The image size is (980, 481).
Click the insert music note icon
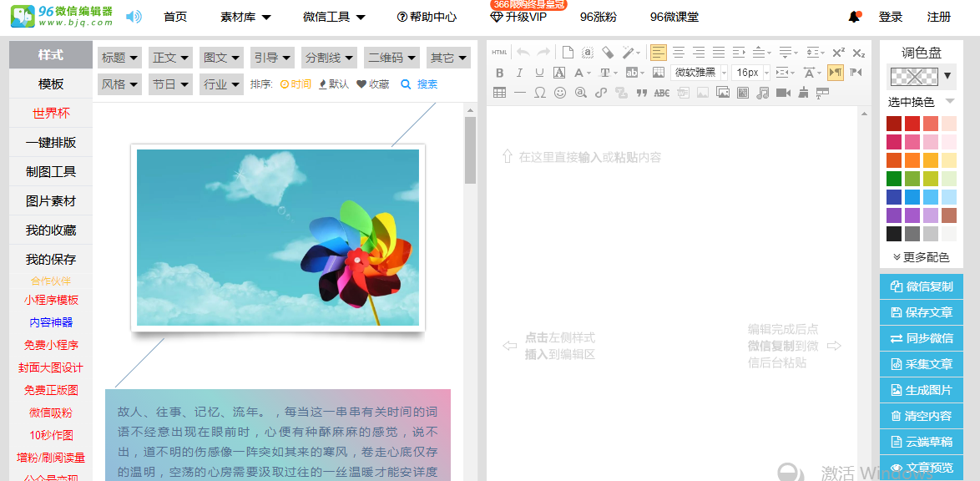pyautogui.click(x=762, y=93)
